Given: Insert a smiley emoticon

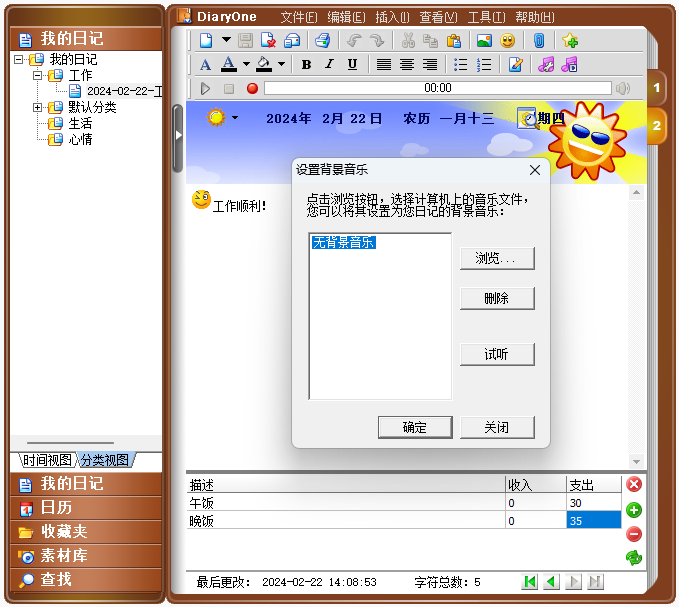Looking at the screenshot, I should pos(508,40).
